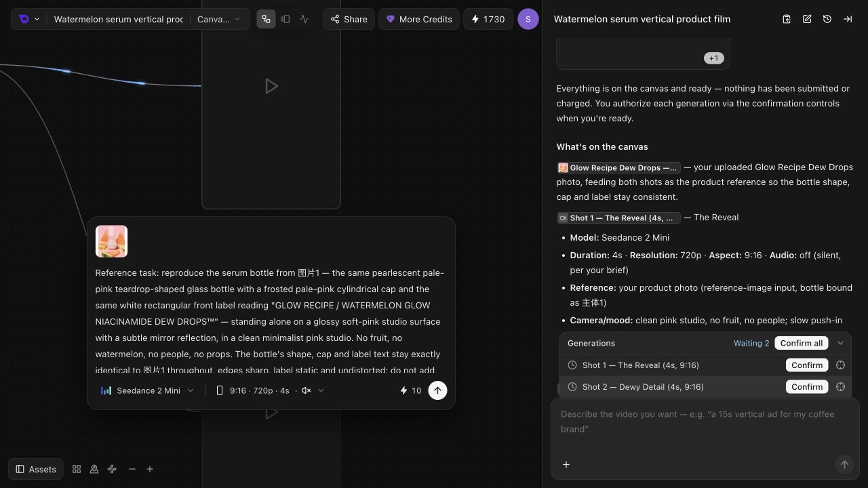868x488 pixels.
Task: Open chat history clock icon
Action: coord(827,19)
